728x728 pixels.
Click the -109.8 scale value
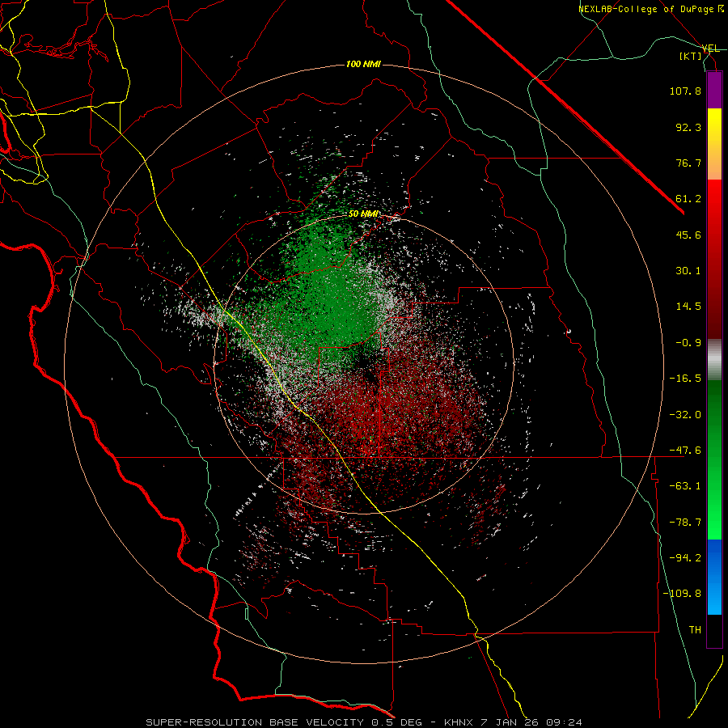point(682,594)
